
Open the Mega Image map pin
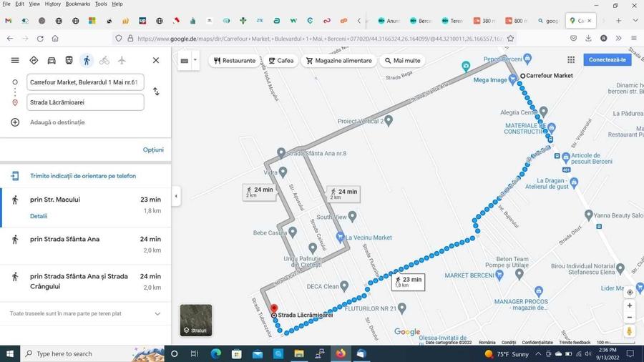click(x=512, y=79)
